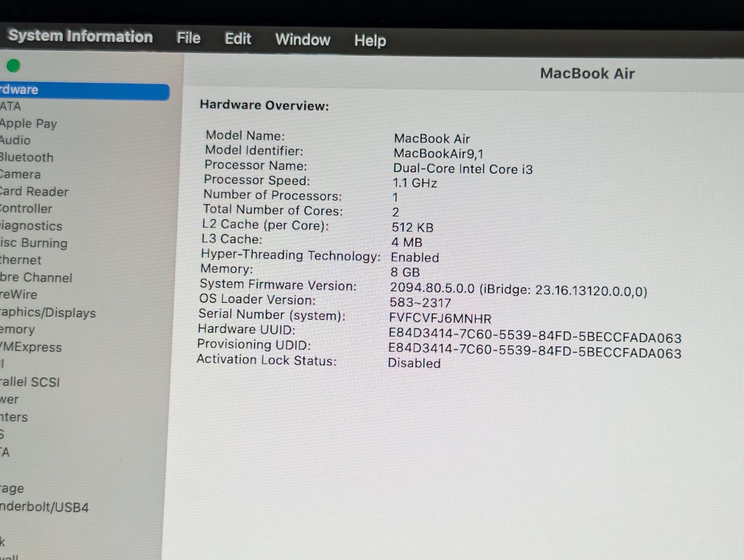Screen dimensions: 744x560
Task: Open Disc Burning section
Action: coord(34,243)
